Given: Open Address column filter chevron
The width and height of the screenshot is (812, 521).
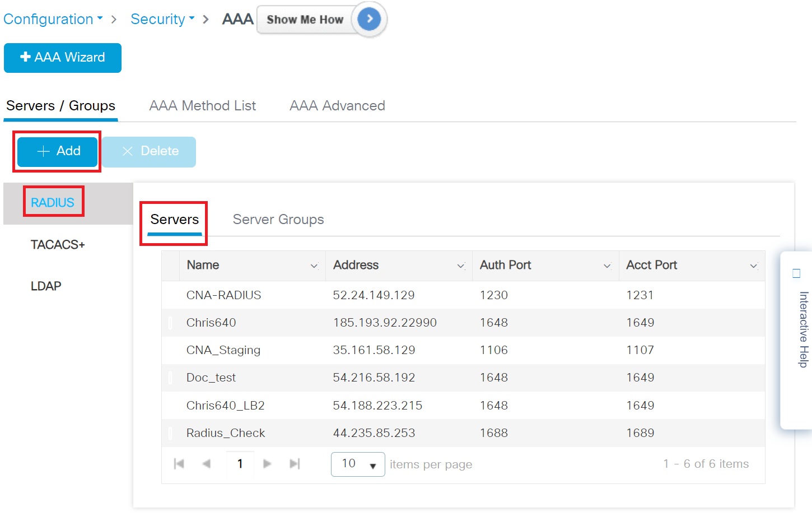Looking at the screenshot, I should tap(461, 266).
